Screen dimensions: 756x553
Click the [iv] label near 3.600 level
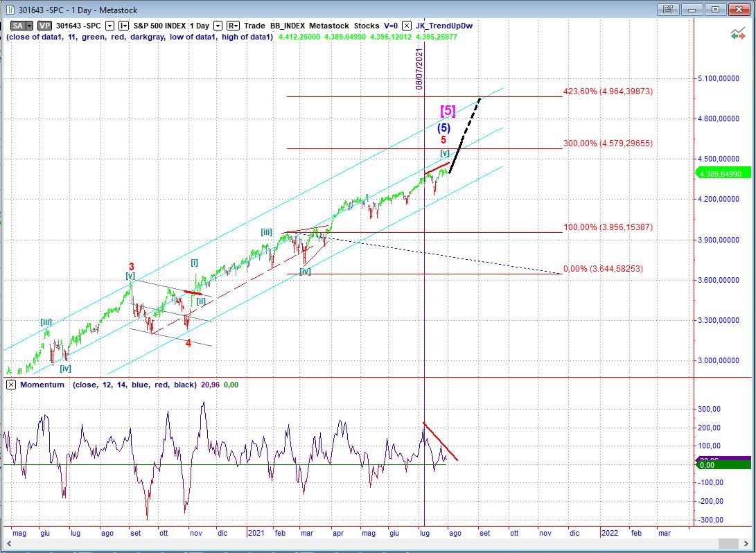click(x=305, y=272)
